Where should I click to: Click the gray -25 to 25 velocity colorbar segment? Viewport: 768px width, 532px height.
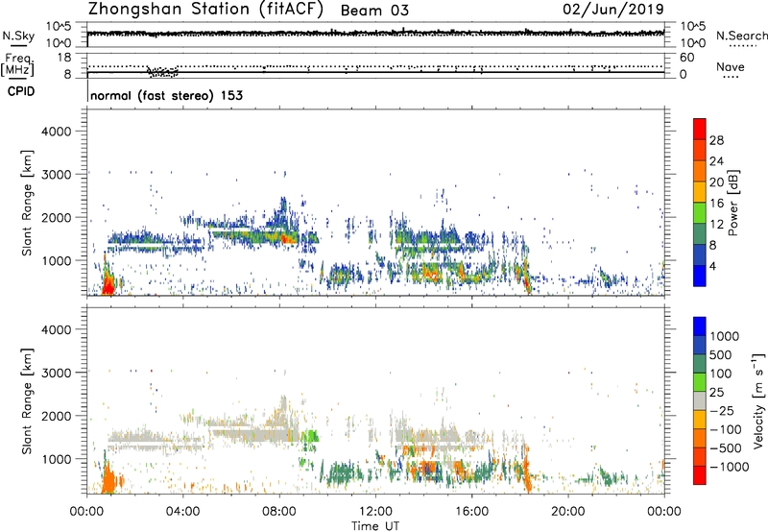tap(700, 400)
